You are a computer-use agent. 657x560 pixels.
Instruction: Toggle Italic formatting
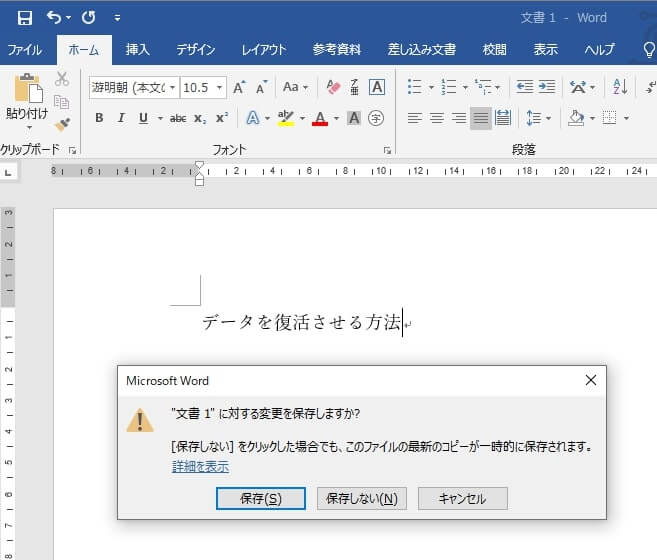click(121, 118)
